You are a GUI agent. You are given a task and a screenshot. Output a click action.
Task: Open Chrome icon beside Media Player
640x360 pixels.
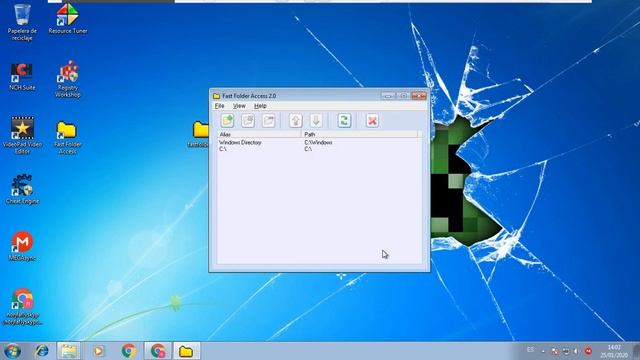129,351
